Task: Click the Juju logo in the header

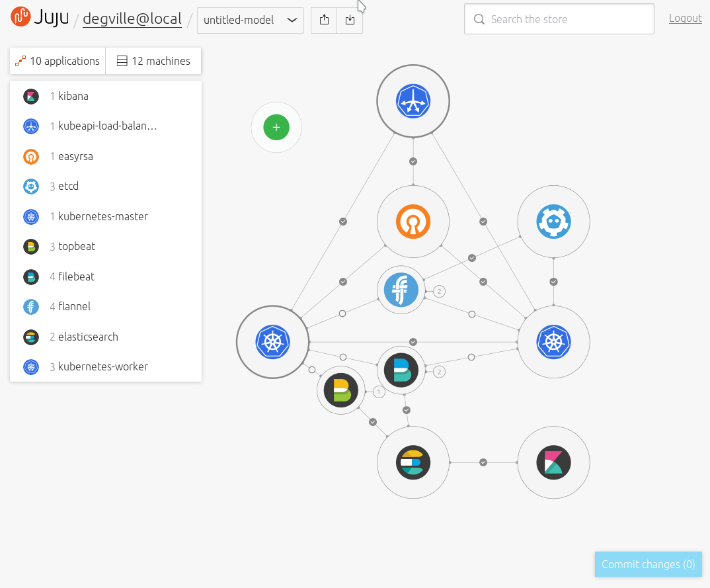Action: coord(40,17)
